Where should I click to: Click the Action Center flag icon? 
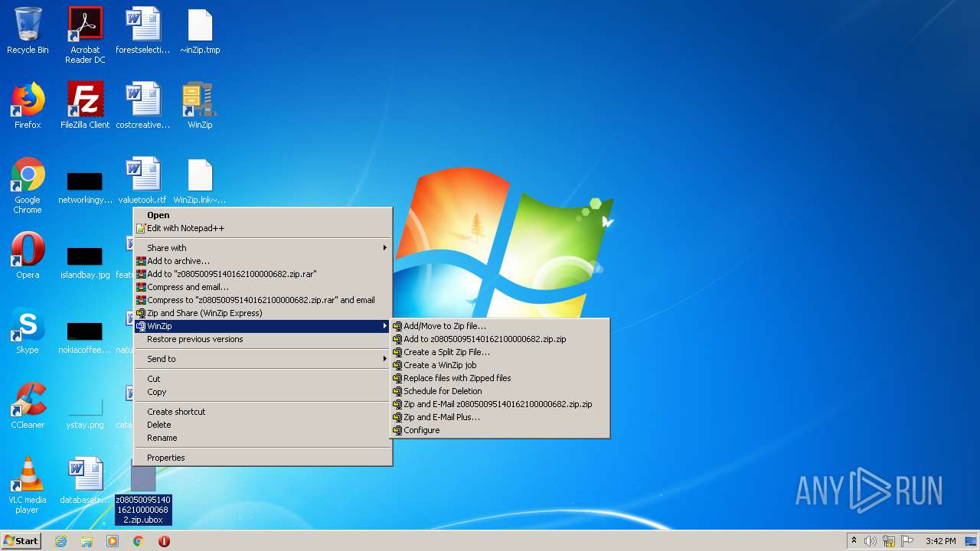[907, 541]
